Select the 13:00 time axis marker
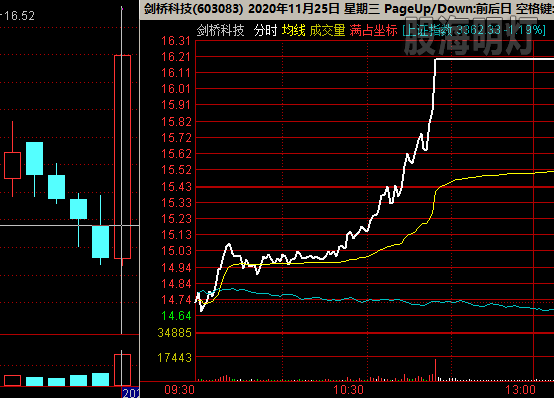Screen dimensions: 554x398 [x=520, y=390]
